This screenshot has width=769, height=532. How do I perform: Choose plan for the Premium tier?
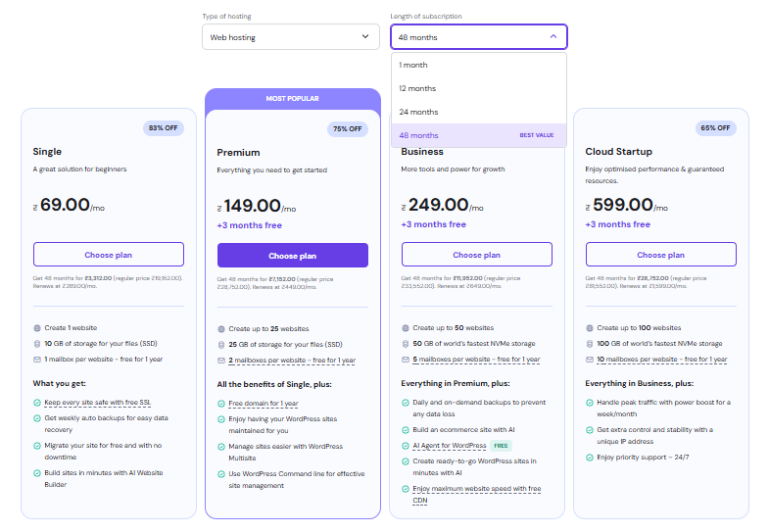click(x=293, y=256)
